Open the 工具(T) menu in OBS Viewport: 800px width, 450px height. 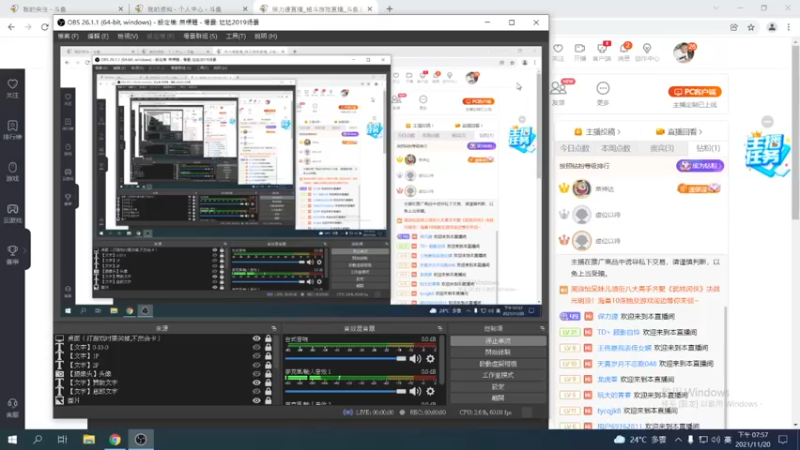pyautogui.click(x=236, y=36)
